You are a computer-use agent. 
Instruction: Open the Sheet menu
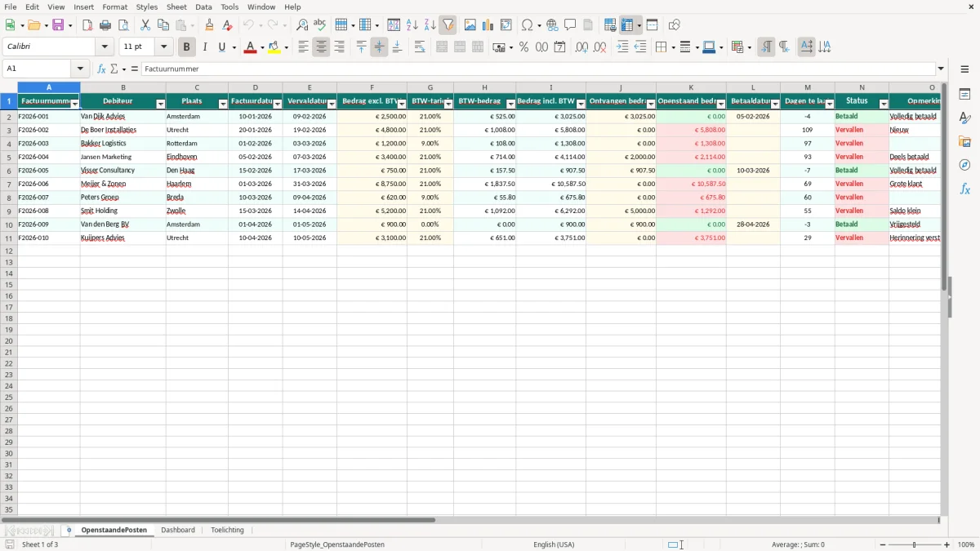[x=176, y=7]
